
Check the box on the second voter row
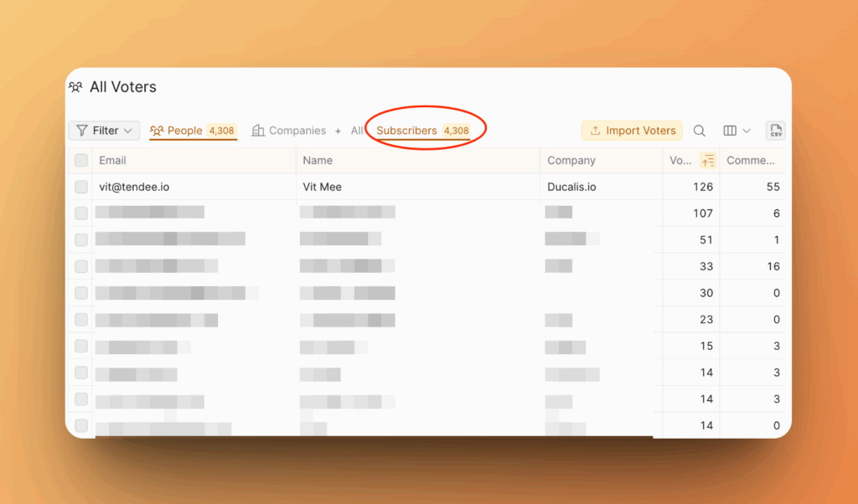(80, 213)
